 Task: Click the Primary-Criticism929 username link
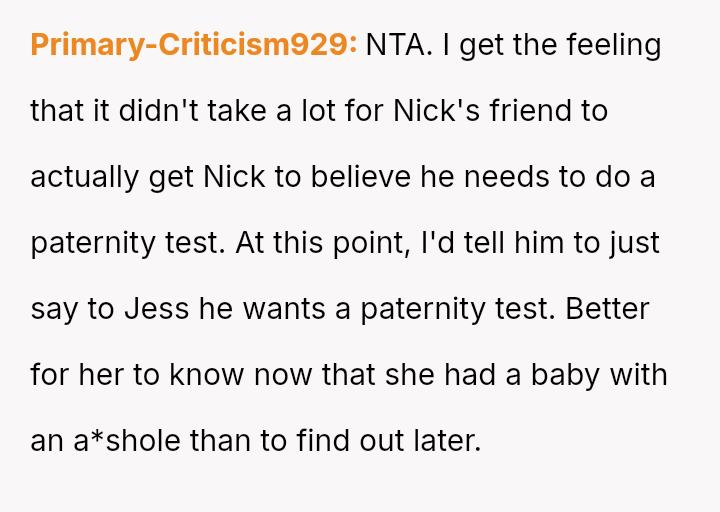coord(193,45)
